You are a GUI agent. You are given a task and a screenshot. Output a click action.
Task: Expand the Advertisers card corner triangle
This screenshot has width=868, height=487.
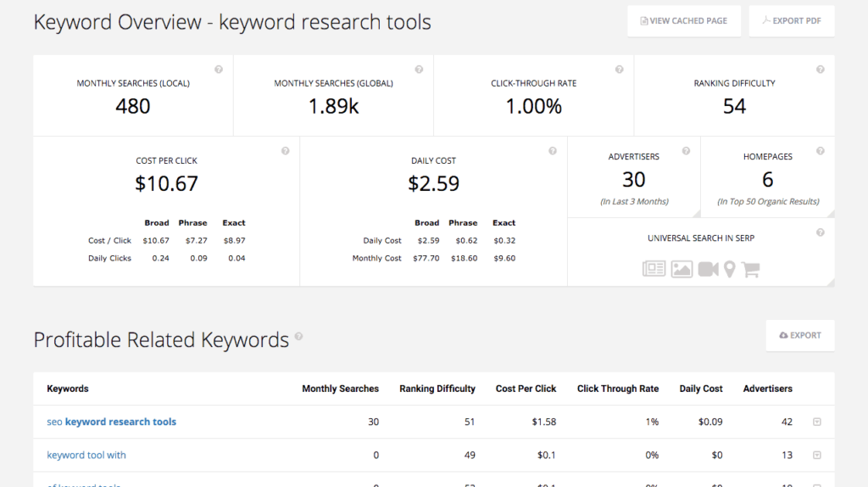(x=697, y=214)
